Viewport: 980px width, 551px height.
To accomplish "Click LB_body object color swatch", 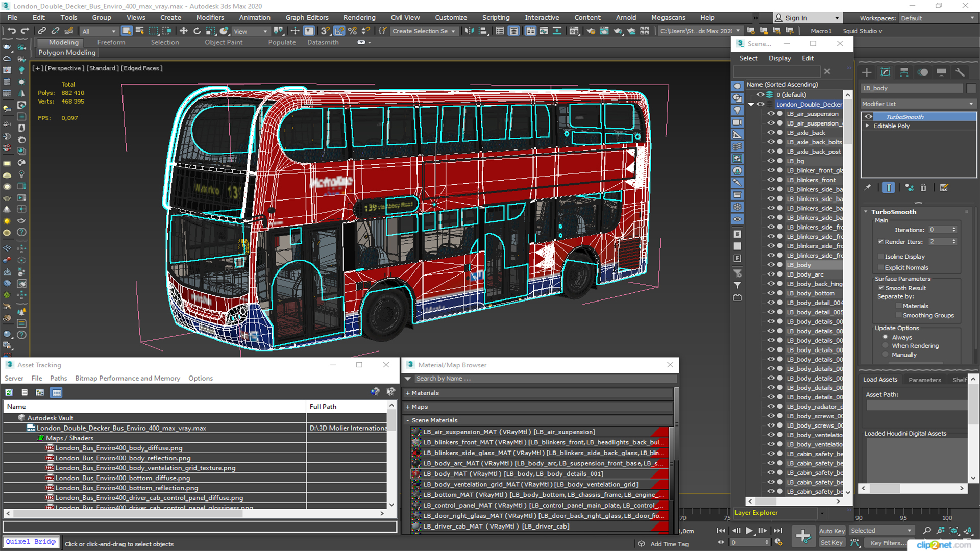I will click(971, 88).
